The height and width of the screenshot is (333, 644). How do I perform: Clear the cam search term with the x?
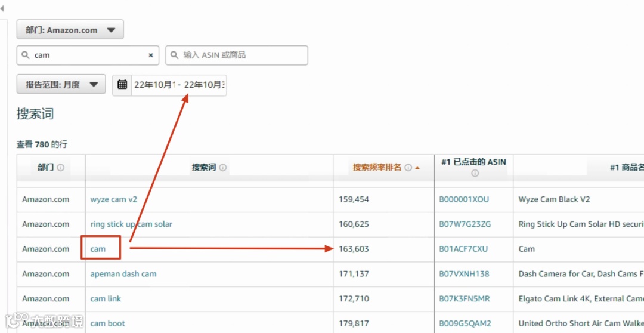(x=151, y=55)
